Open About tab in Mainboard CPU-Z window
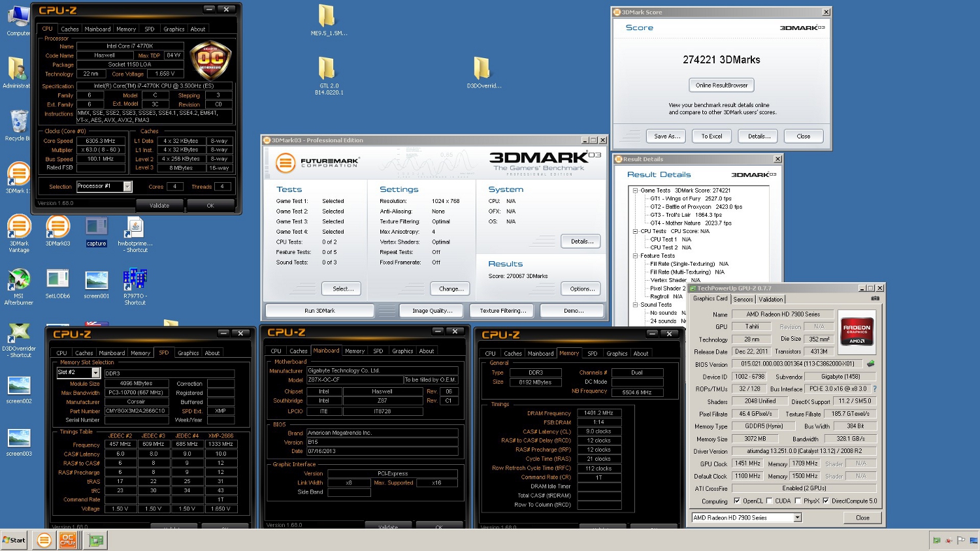 click(427, 351)
